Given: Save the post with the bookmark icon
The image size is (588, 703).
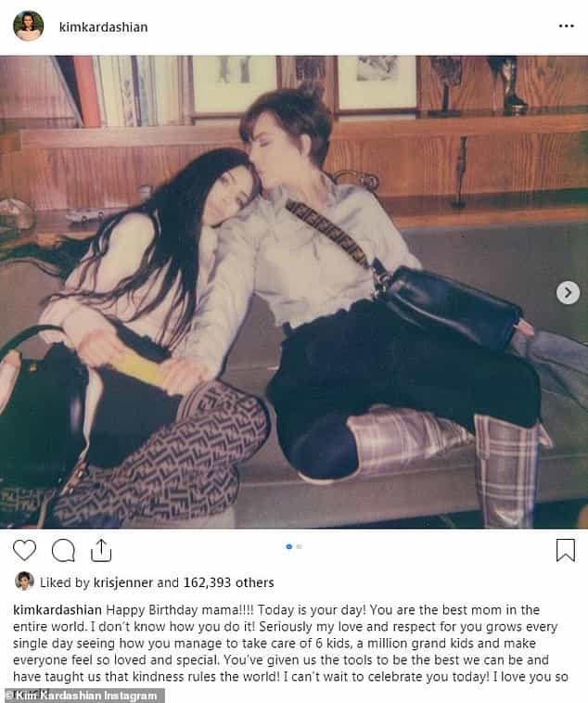Looking at the screenshot, I should coord(566,550).
